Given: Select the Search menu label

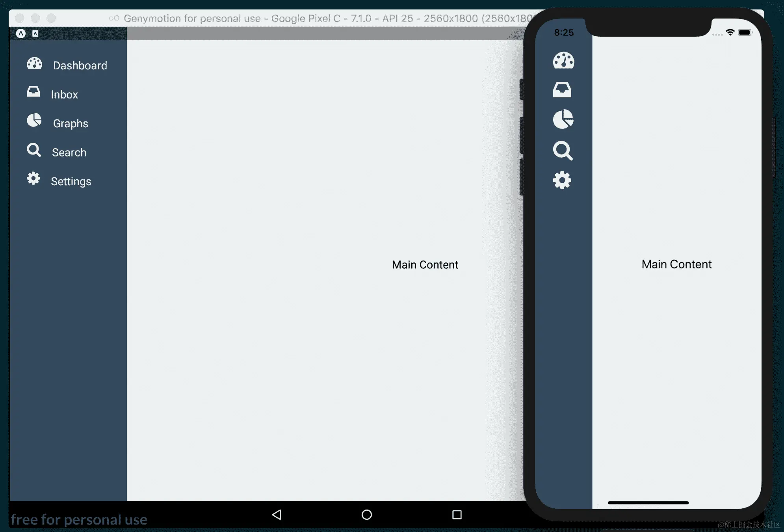Looking at the screenshot, I should click(x=69, y=153).
